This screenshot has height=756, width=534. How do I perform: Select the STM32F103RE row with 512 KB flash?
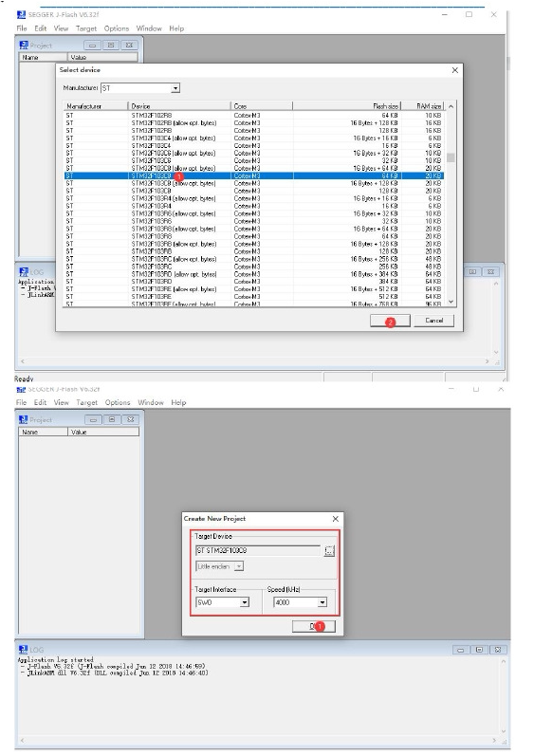254,297
